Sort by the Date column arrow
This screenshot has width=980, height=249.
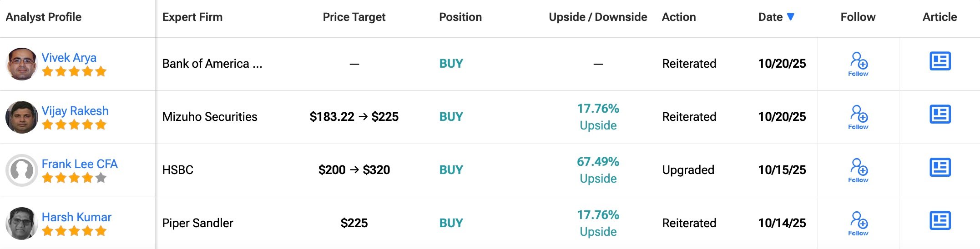click(791, 17)
